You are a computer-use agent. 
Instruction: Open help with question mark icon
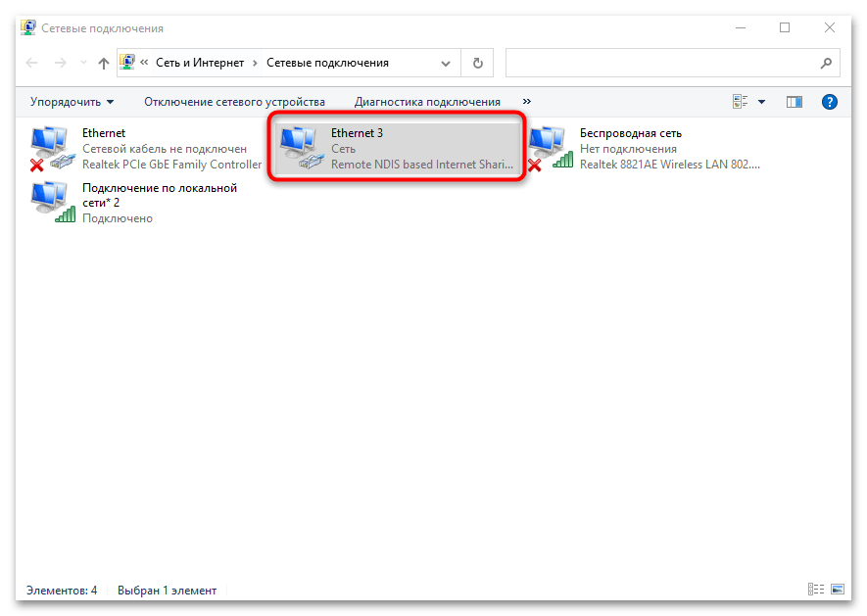[830, 102]
